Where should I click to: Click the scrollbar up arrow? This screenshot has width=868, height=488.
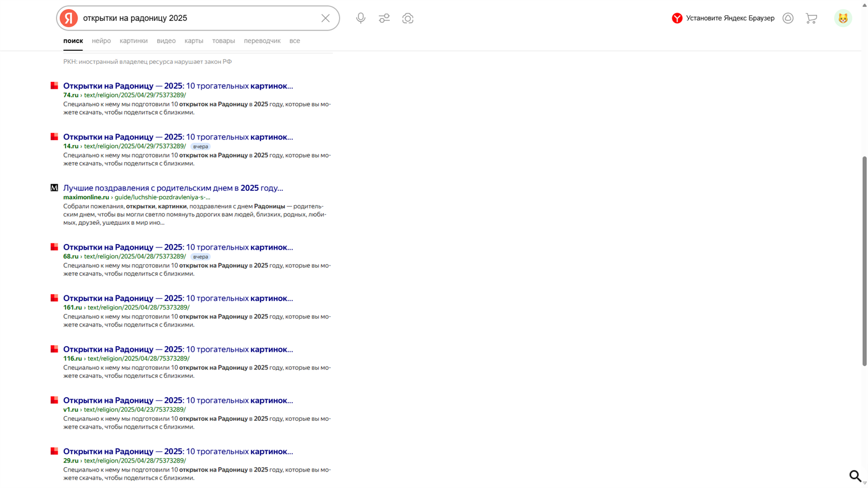864,4
